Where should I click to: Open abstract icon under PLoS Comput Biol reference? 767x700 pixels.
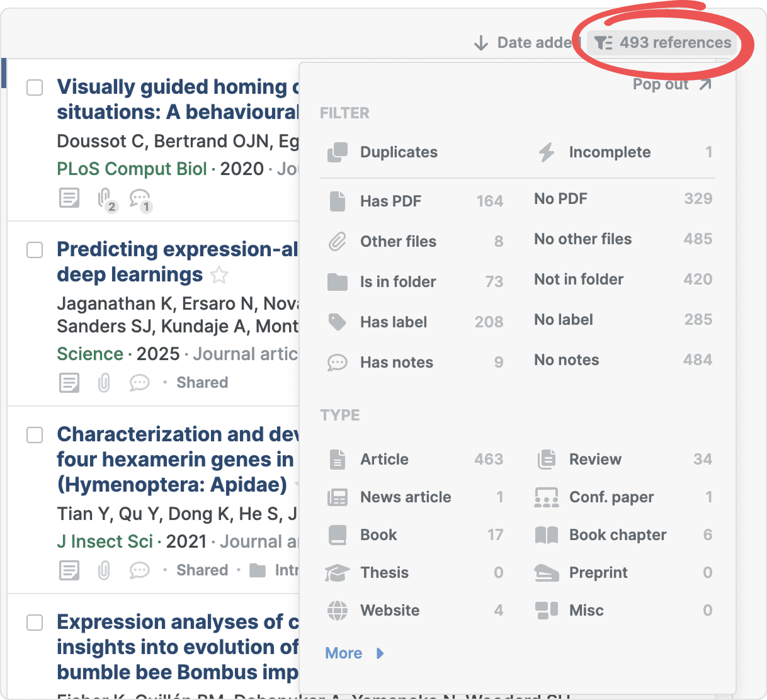(69, 198)
